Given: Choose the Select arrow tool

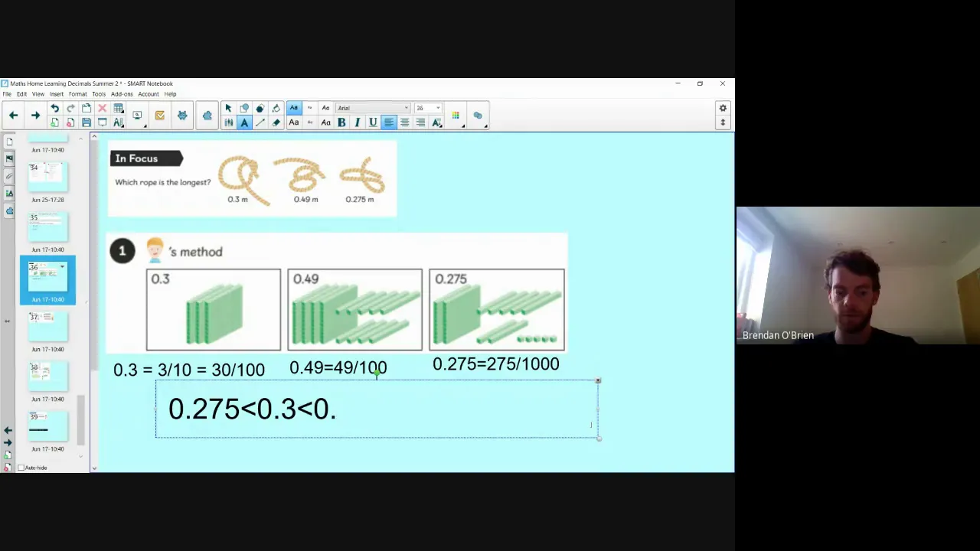Looking at the screenshot, I should [228, 108].
